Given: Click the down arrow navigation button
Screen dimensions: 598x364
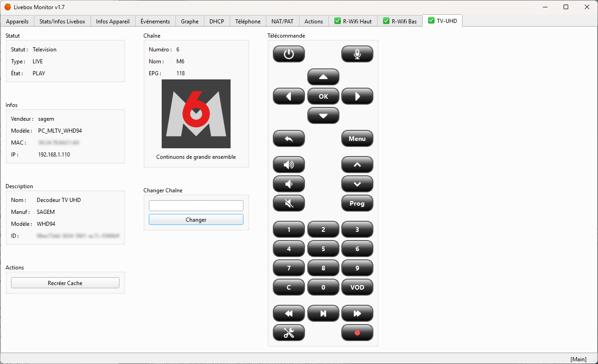Looking at the screenshot, I should coord(323,116).
